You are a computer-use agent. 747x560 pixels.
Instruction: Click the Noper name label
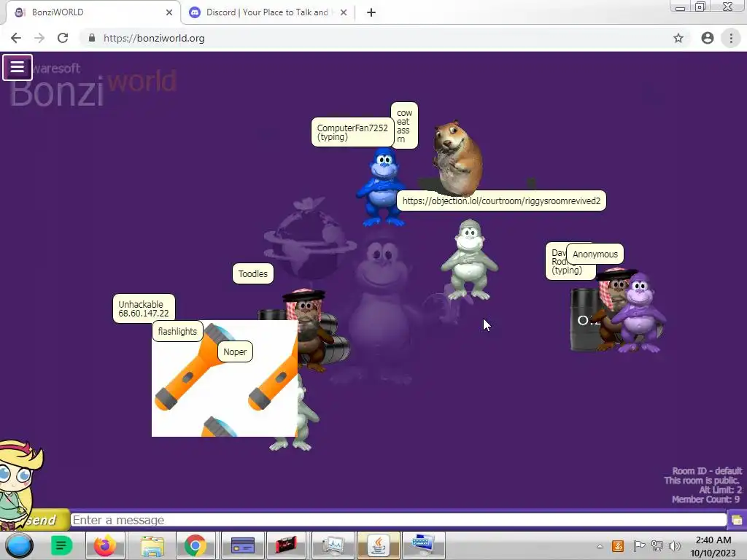(x=235, y=352)
